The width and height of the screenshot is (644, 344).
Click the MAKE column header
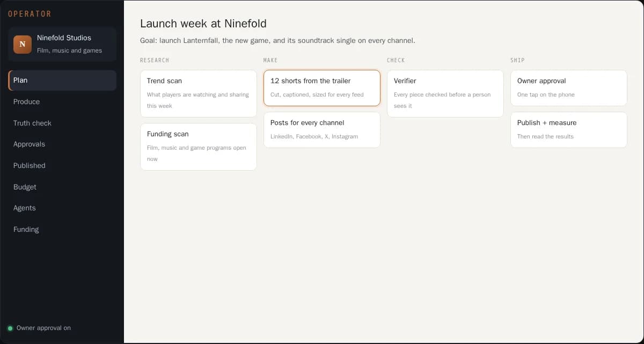pos(270,60)
